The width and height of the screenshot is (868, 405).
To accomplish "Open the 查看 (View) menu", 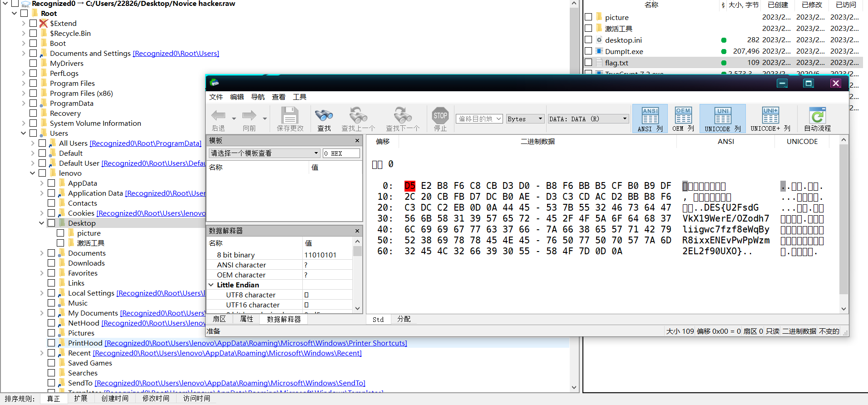I will 279,97.
